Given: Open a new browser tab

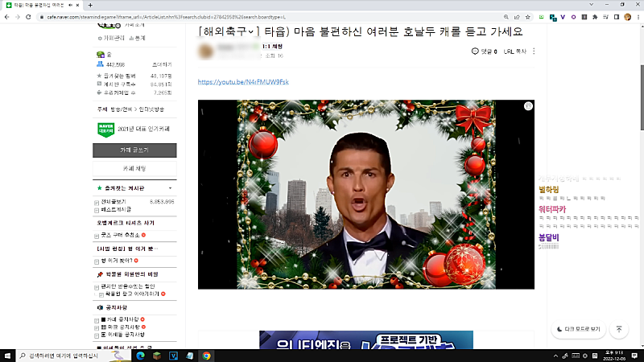Looking at the screenshot, I should [90, 5].
